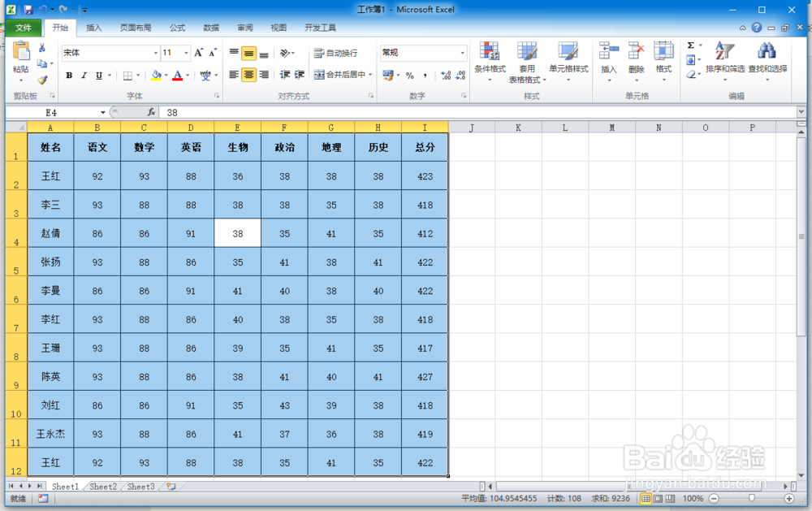812x511 pixels.
Task: Click the Paste clipboard icon
Action: (21, 51)
